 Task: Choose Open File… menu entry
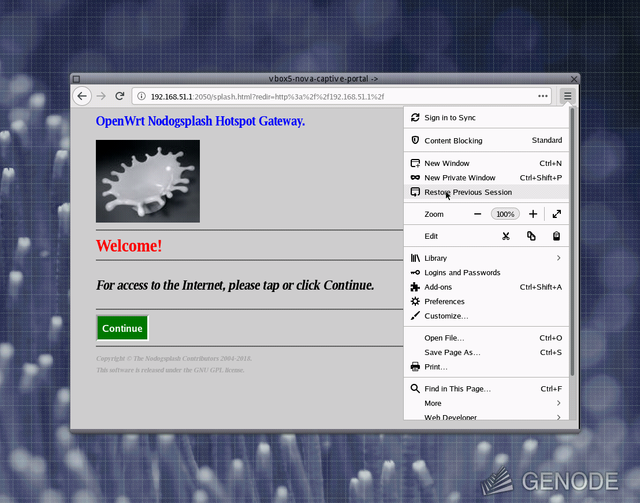[487, 338]
